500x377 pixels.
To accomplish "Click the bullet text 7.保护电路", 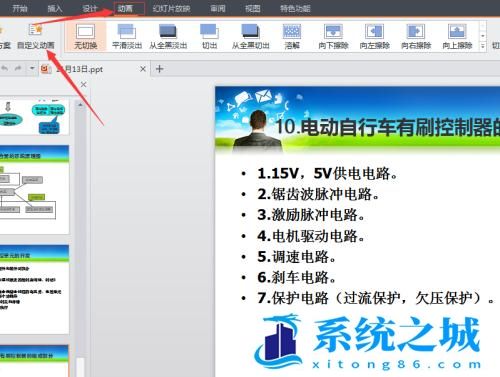I will (376, 298).
